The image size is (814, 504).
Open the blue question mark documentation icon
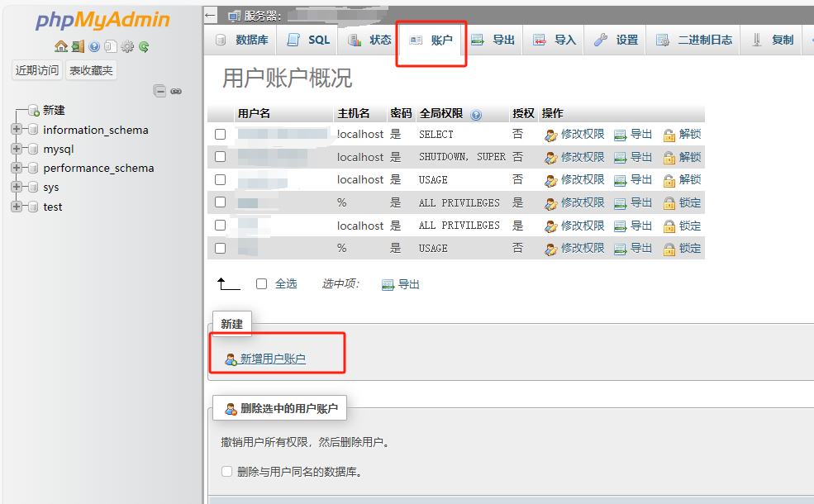tap(94, 46)
